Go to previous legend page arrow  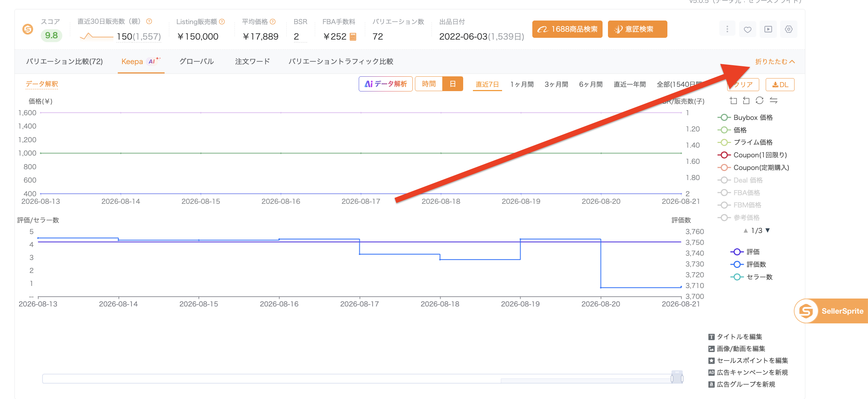click(x=746, y=230)
